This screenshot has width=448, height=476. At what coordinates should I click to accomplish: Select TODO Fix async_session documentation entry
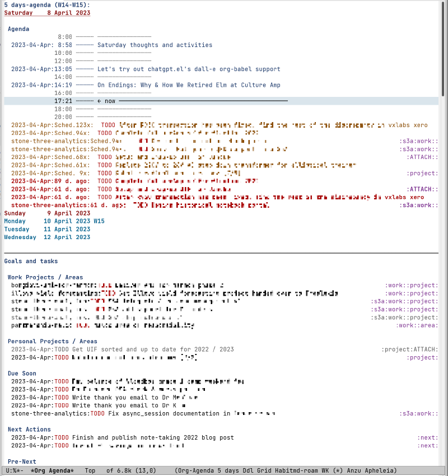(146, 413)
